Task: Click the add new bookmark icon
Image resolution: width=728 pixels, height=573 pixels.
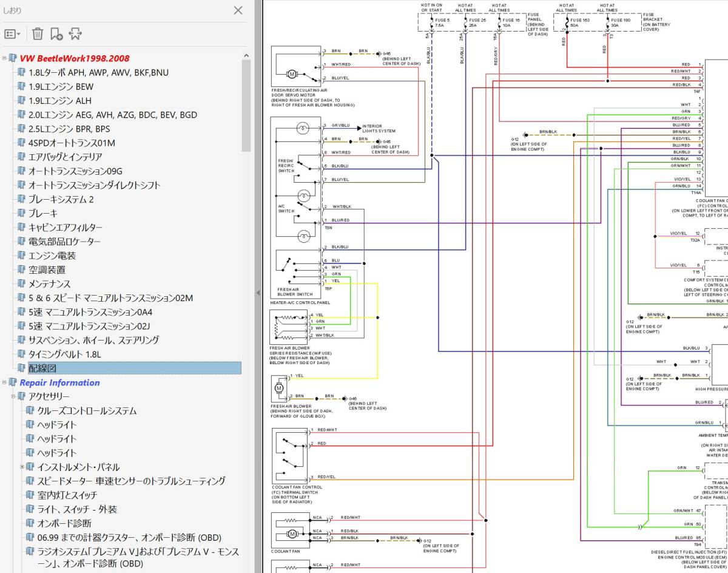Action: (56, 34)
